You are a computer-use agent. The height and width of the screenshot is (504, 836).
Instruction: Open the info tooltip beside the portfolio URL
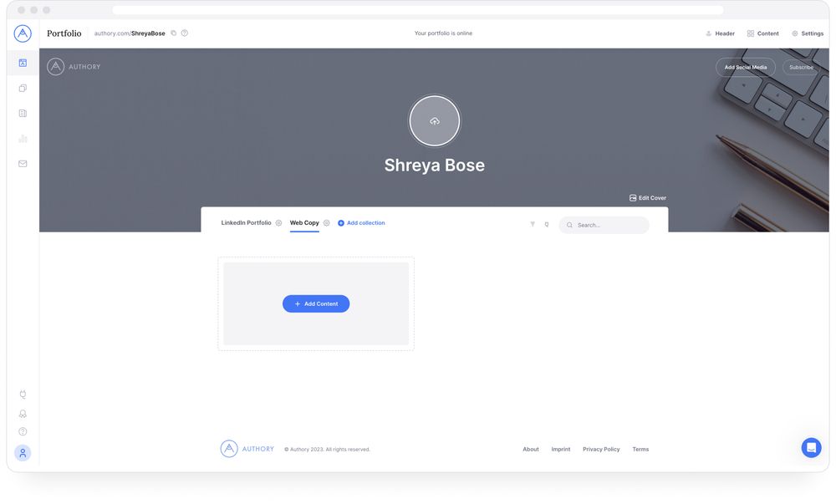pyautogui.click(x=184, y=33)
